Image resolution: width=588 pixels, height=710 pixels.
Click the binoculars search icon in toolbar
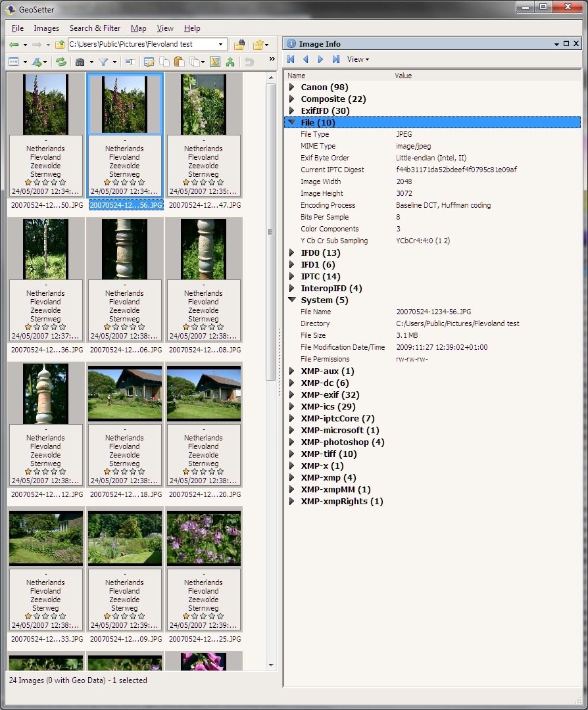click(x=80, y=62)
